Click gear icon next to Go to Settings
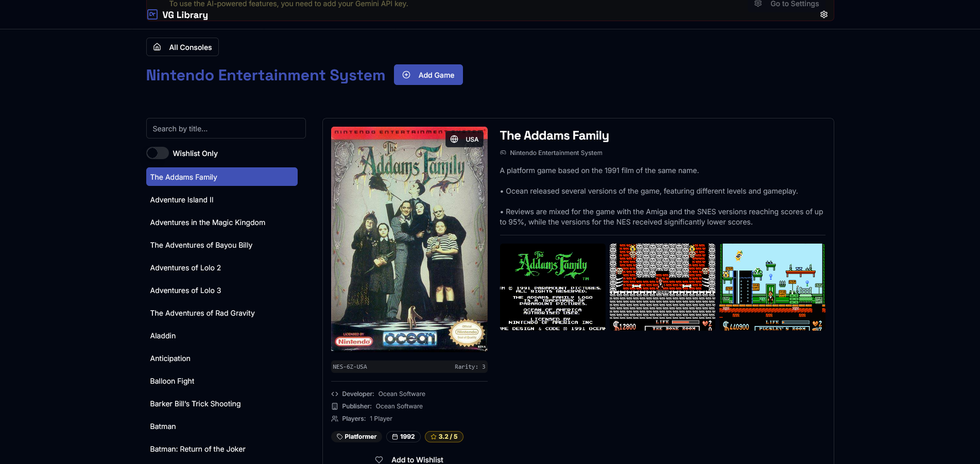Image resolution: width=980 pixels, height=464 pixels. [758, 4]
